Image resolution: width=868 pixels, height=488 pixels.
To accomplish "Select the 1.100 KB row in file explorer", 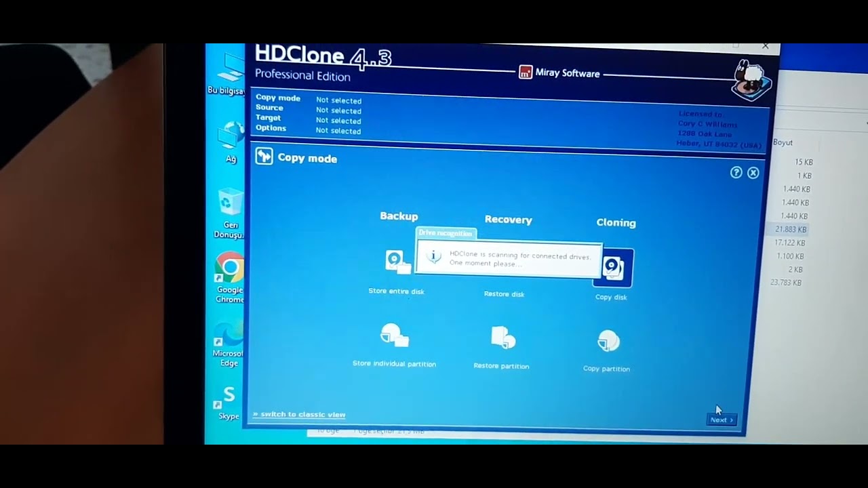I will click(790, 256).
